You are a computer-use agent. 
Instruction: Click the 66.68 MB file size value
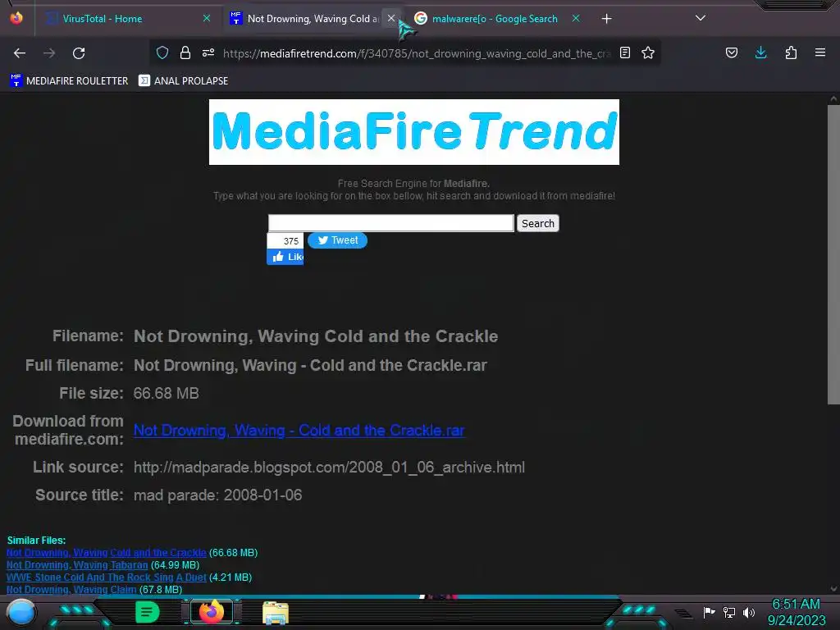click(166, 393)
